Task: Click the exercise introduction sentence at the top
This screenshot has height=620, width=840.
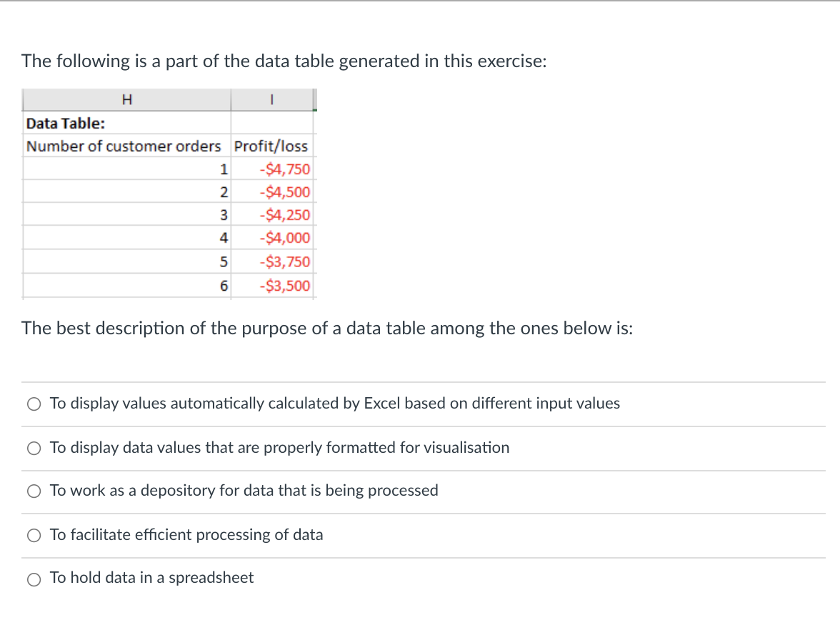Action: pos(284,61)
